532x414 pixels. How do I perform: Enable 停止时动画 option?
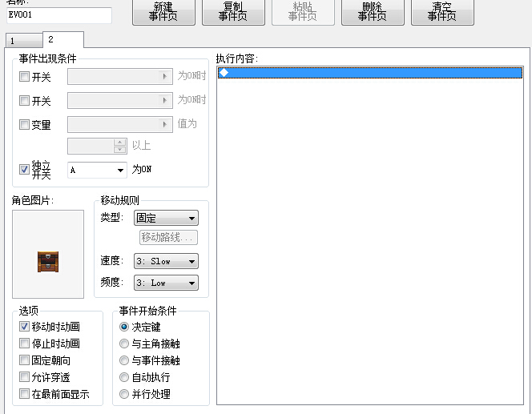(x=24, y=344)
